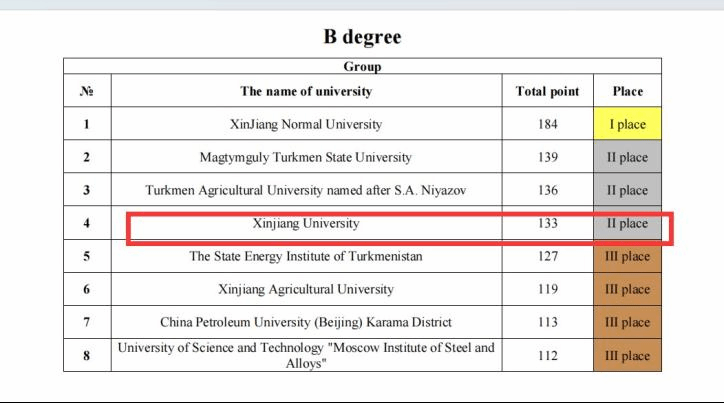The image size is (724, 403).
Task: Click the 112 total point cell
Action: point(548,355)
